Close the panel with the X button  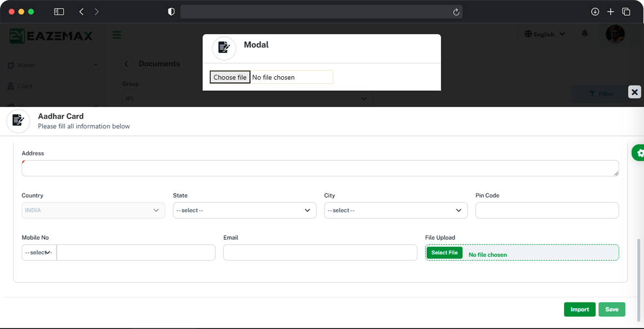pyautogui.click(x=635, y=92)
